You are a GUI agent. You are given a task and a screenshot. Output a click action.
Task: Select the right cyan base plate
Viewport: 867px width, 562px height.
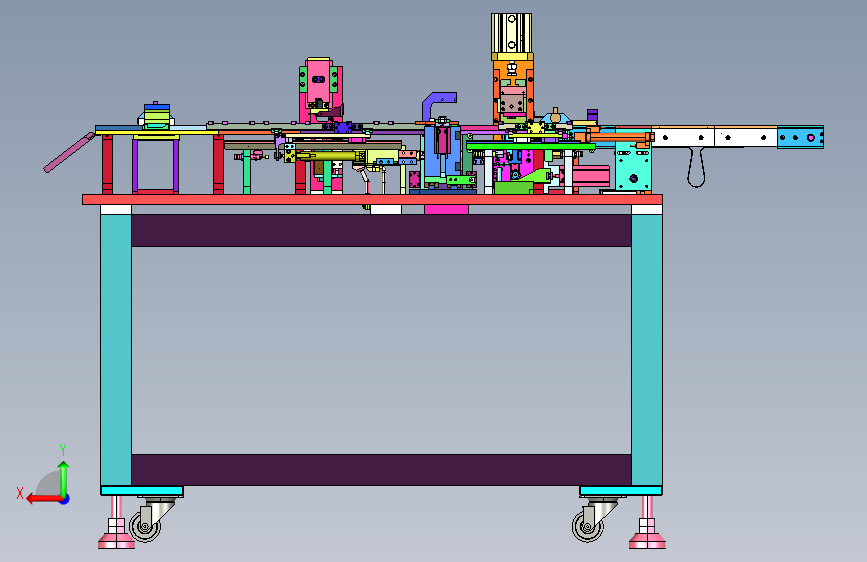click(x=620, y=491)
